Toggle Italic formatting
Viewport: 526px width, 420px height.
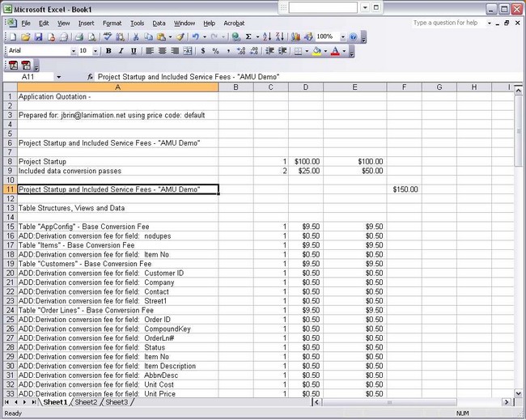(121, 51)
